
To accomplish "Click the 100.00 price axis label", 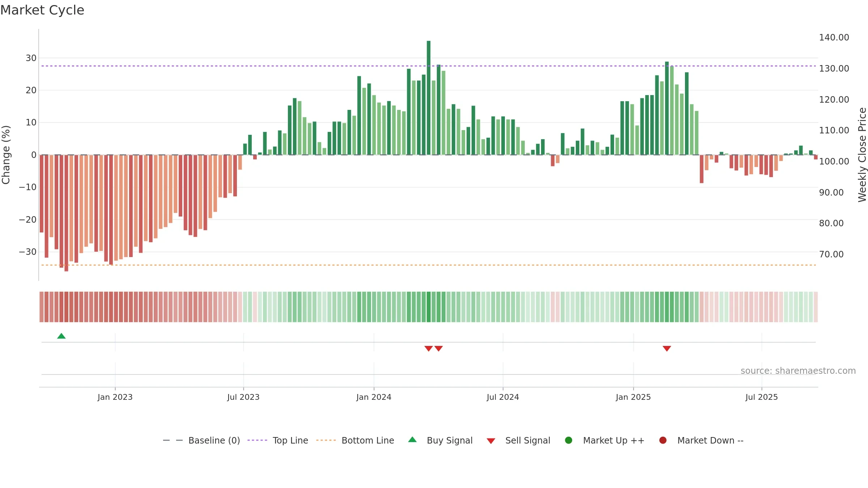I will (x=834, y=162).
